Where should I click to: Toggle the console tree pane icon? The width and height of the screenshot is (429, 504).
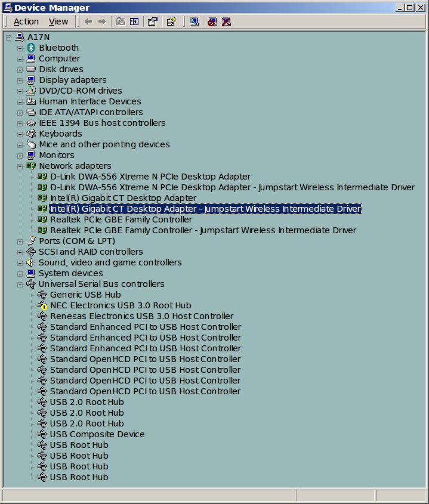tap(134, 21)
